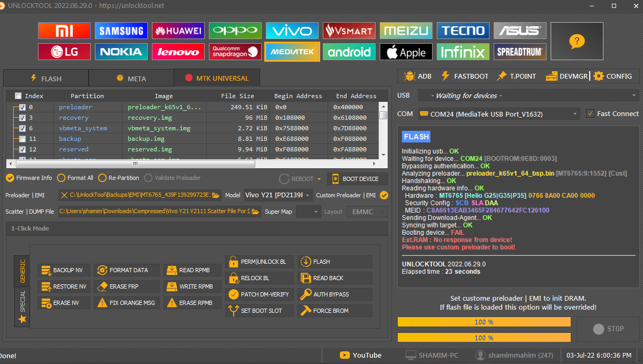643x364 pixels.
Task: Click the upper 100 % progress bar
Action: (x=484, y=322)
